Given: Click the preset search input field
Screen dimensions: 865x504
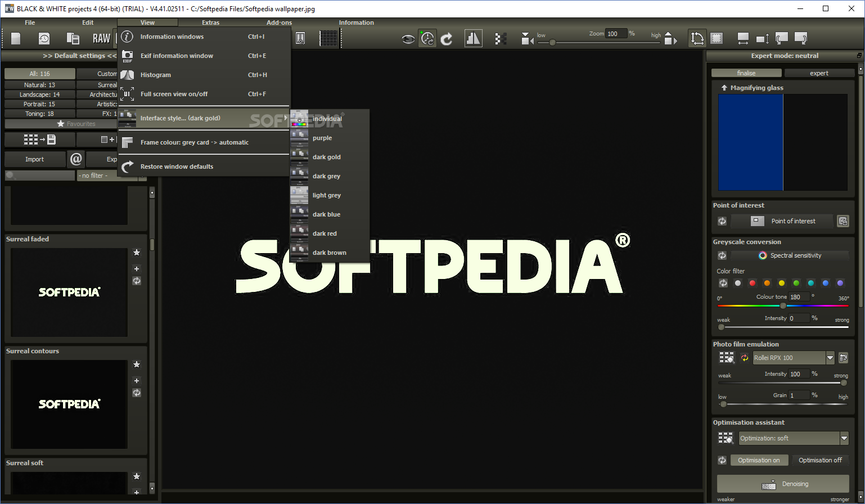Looking at the screenshot, I should point(40,175).
